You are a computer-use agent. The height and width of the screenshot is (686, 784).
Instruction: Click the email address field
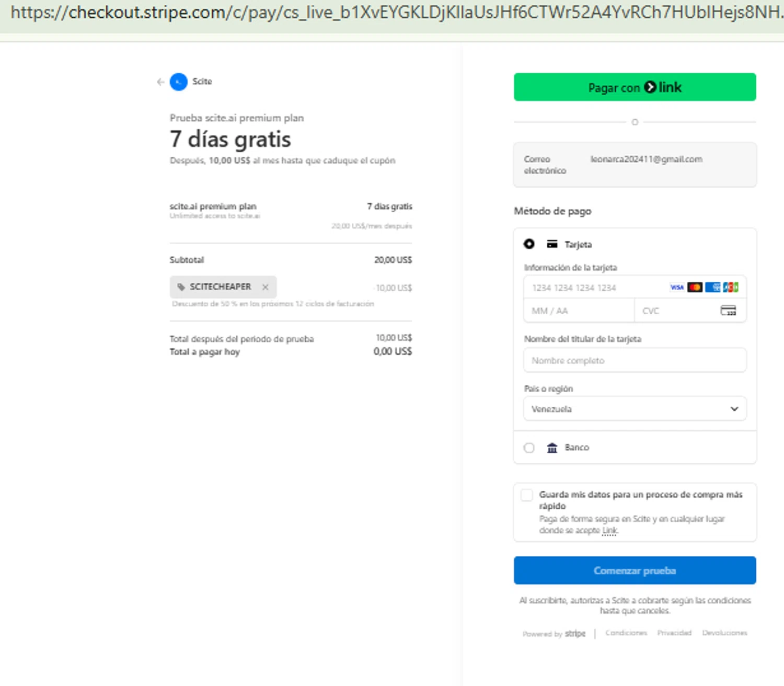(635, 165)
